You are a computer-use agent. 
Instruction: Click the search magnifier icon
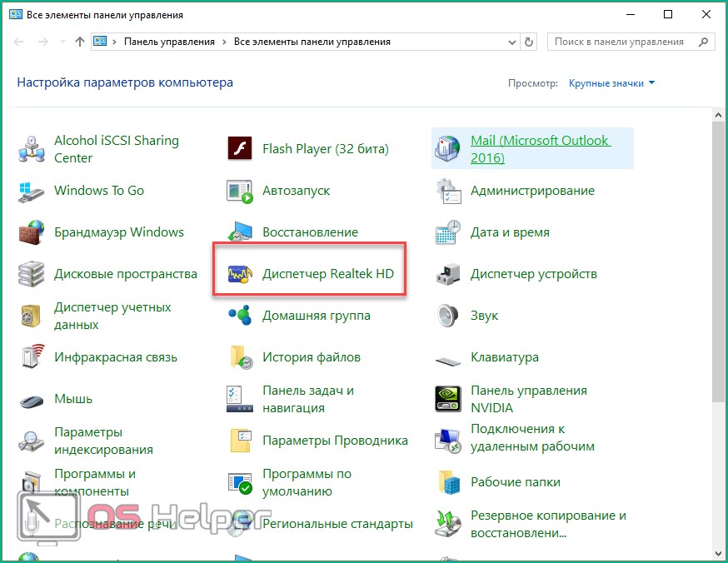tap(703, 42)
